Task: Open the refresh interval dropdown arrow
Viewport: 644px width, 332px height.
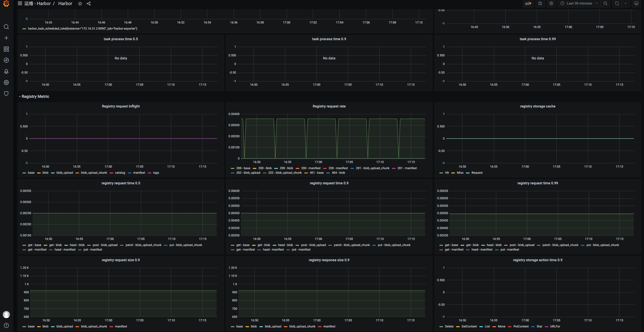Action: (x=626, y=4)
